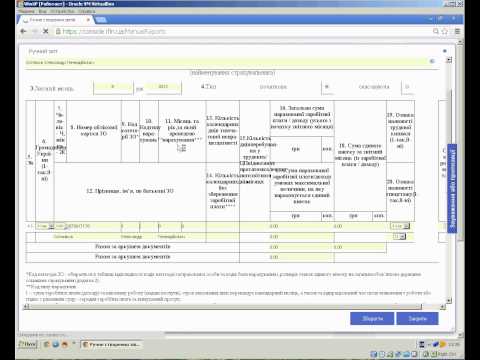
Task: Click the form's scroll-up arrow
Action: (449, 60)
